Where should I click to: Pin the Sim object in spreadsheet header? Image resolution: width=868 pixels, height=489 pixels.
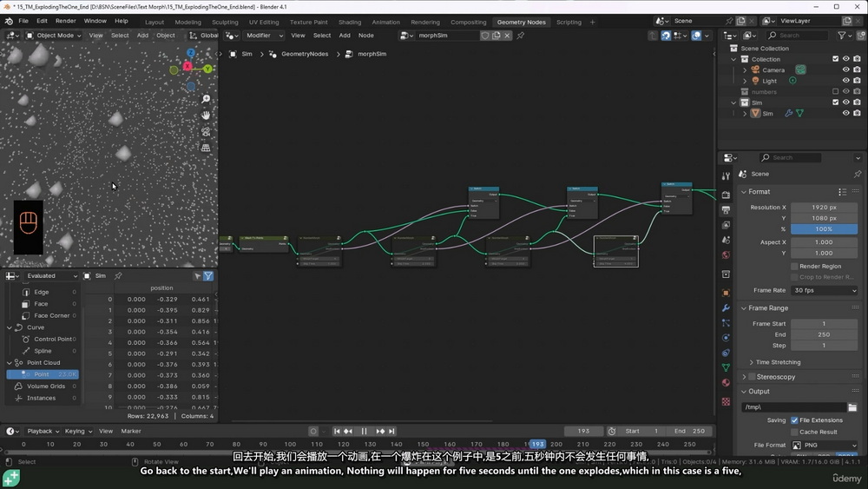pos(118,276)
